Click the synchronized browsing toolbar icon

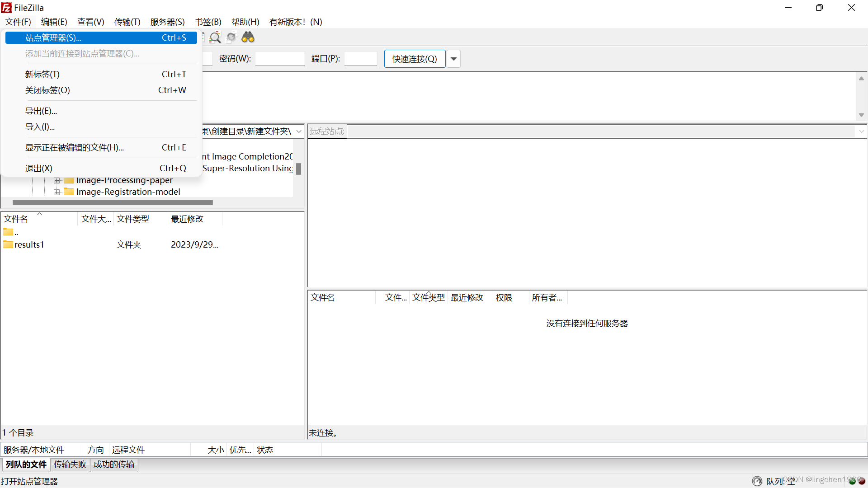pyautogui.click(x=231, y=38)
